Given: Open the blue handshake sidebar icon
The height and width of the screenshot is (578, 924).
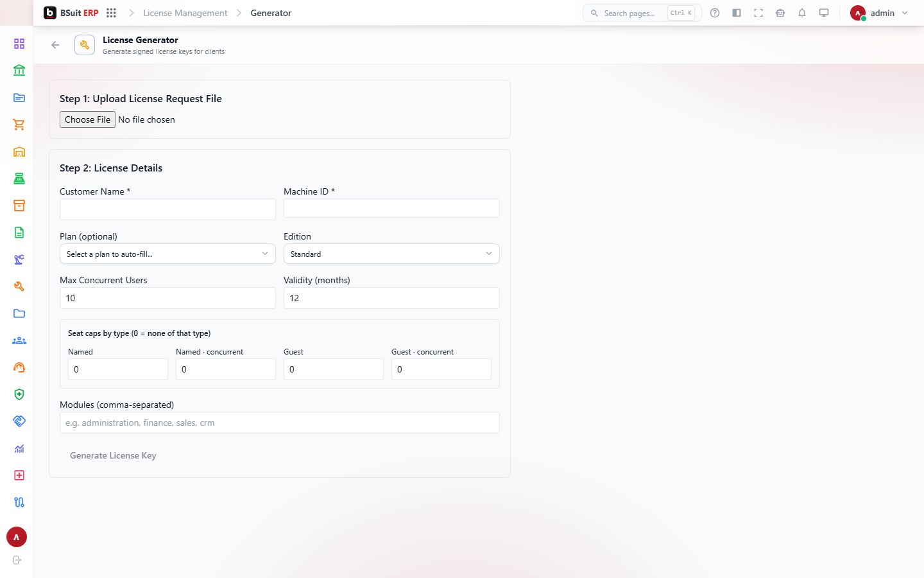Looking at the screenshot, I should click(x=19, y=421).
